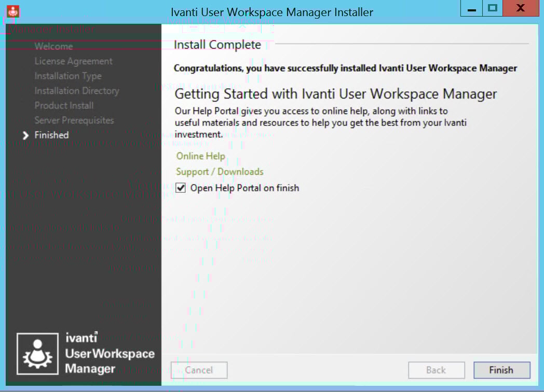Viewport: 544px width, 392px height.
Task: Open the Installation Type step
Action: [x=68, y=76]
